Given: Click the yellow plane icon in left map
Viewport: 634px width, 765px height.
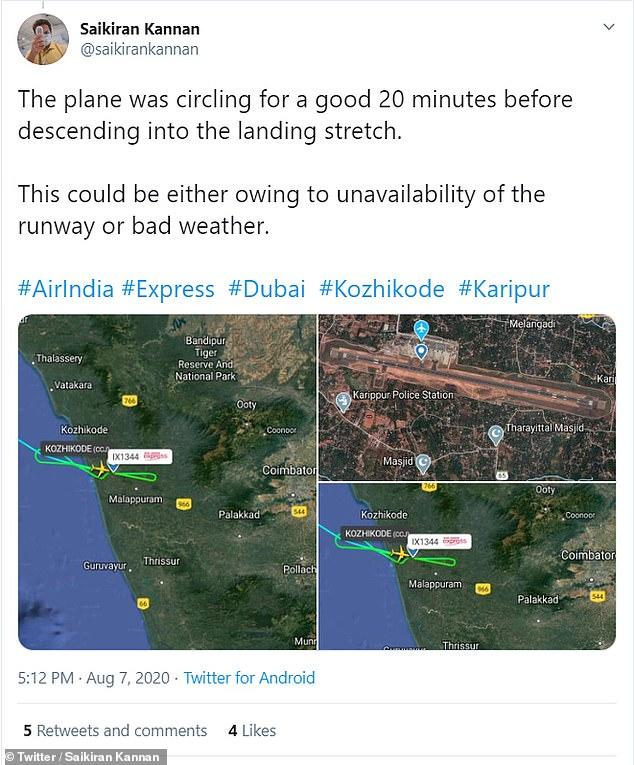Looking at the screenshot, I should tap(100, 469).
